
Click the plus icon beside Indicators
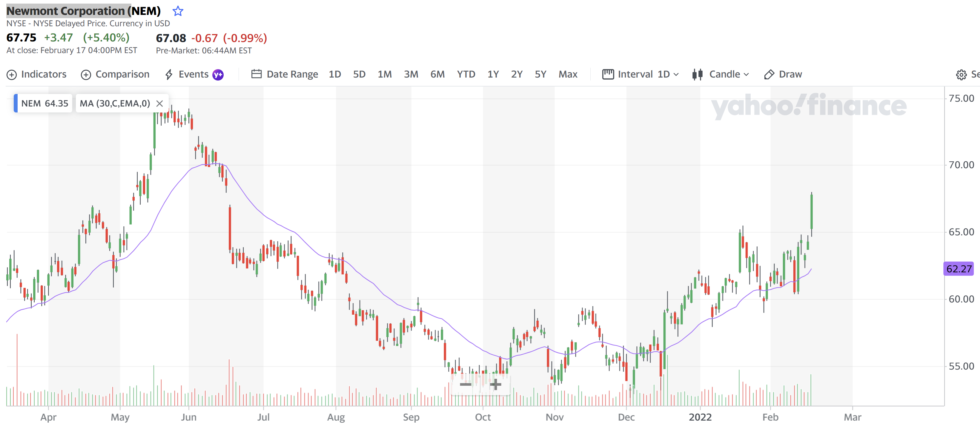pos(12,75)
